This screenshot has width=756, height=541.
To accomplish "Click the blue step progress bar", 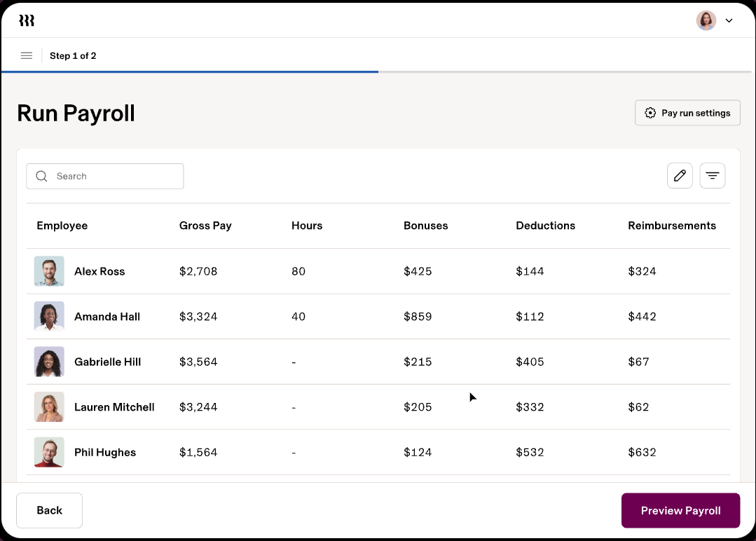I will pyautogui.click(x=189, y=71).
